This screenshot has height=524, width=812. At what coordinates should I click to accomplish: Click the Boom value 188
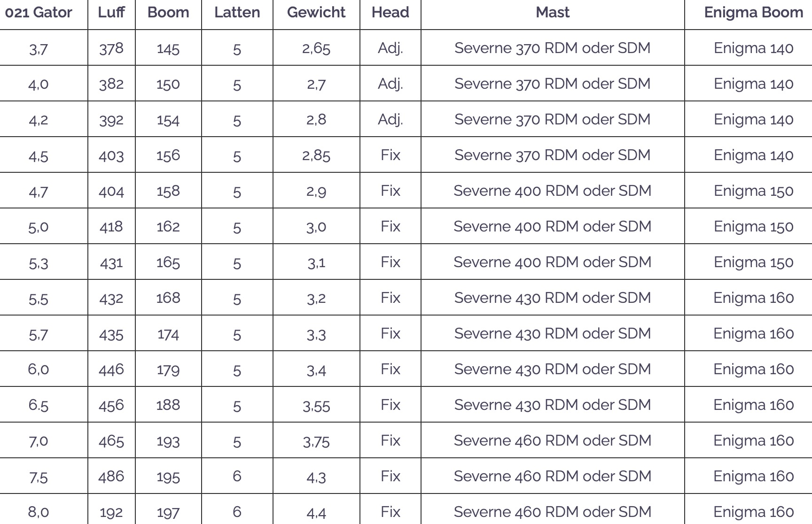tap(168, 405)
